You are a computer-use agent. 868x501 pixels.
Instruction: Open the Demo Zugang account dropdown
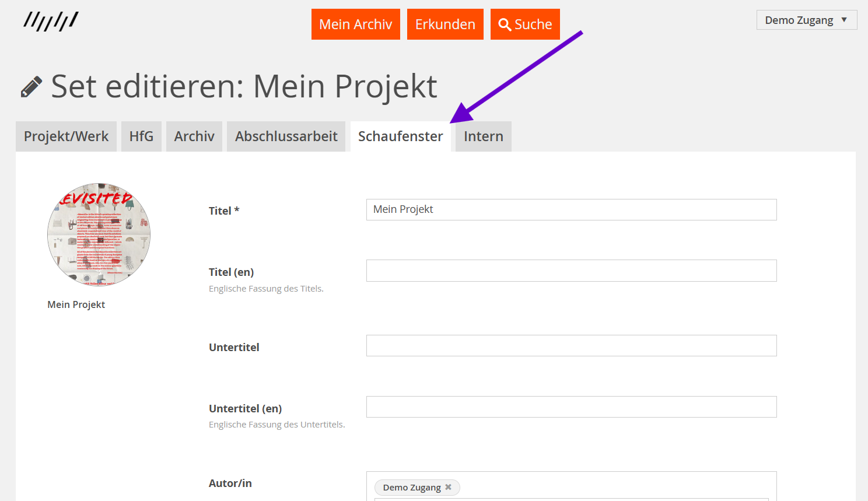coord(806,19)
